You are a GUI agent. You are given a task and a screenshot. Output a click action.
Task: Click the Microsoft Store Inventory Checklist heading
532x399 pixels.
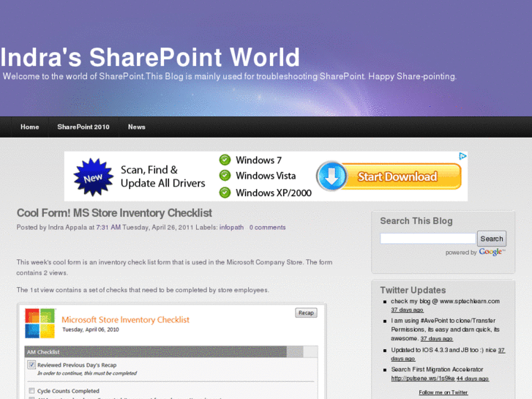tap(125, 320)
